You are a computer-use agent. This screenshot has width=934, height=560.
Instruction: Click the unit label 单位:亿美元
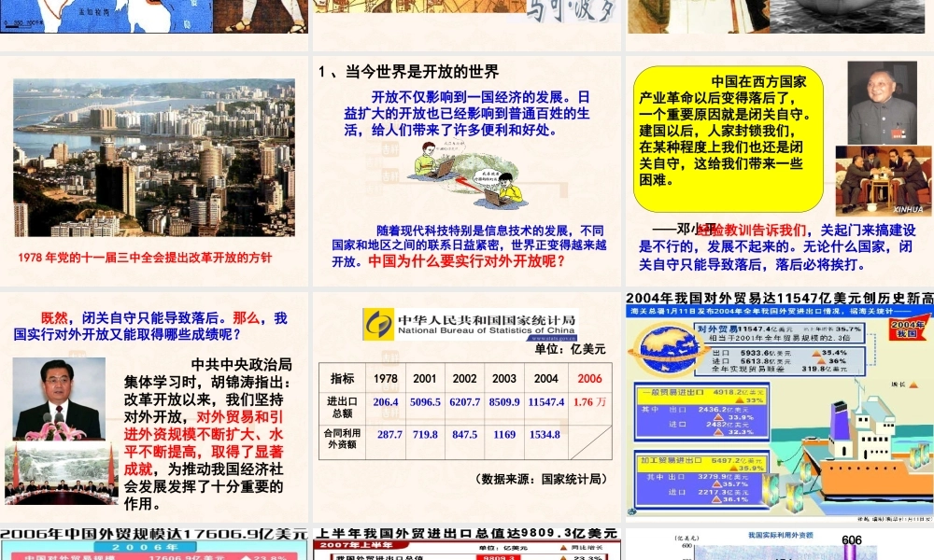(570, 349)
